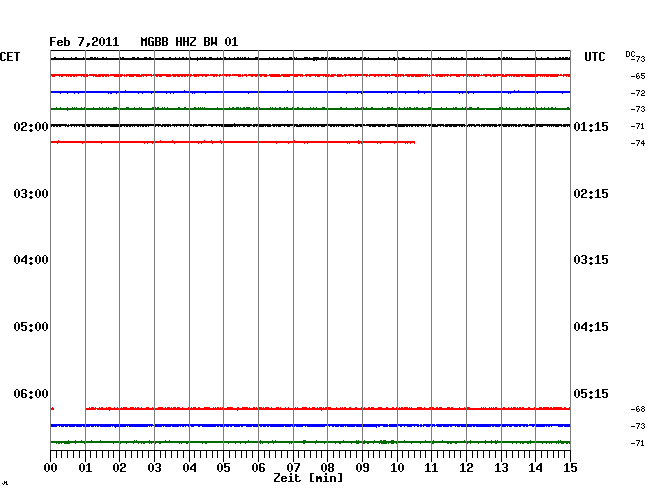650x494 pixels.
Task: Select the "03:00" CET time label
Action: coord(31,194)
